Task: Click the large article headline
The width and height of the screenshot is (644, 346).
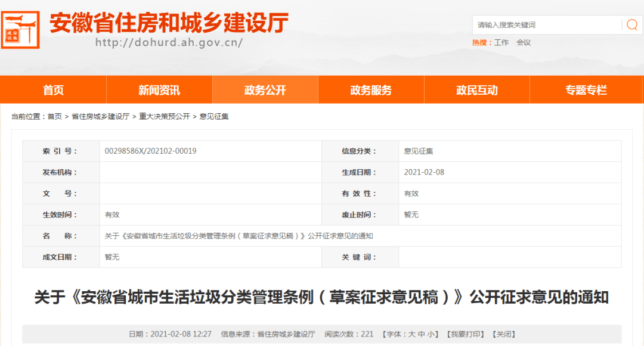Action: coord(321,297)
